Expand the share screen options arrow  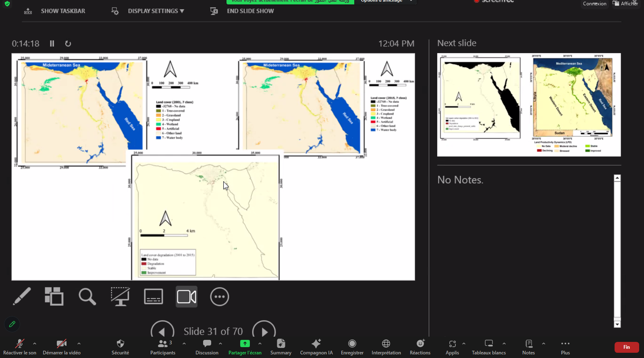coord(260,344)
